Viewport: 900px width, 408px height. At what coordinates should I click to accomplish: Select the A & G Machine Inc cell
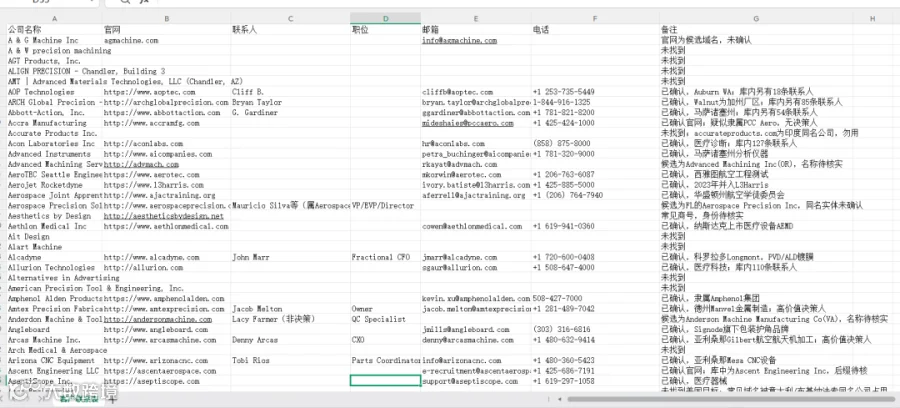[x=55, y=40]
